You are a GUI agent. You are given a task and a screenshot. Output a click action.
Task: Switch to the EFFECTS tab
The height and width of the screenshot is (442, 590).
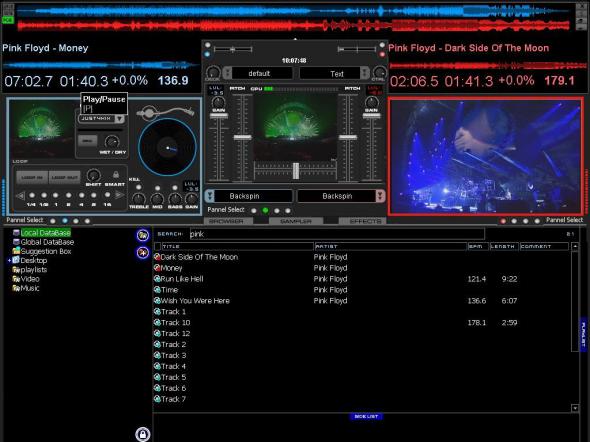point(363,221)
